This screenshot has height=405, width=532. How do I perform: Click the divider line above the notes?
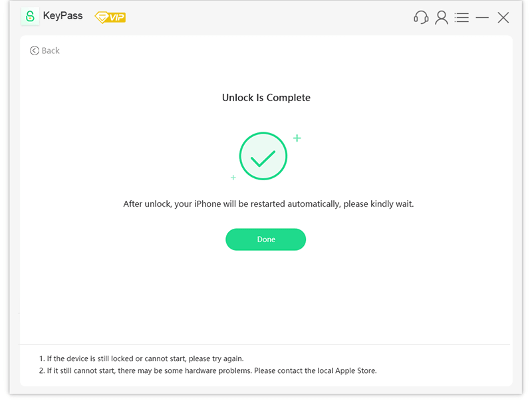click(x=266, y=344)
